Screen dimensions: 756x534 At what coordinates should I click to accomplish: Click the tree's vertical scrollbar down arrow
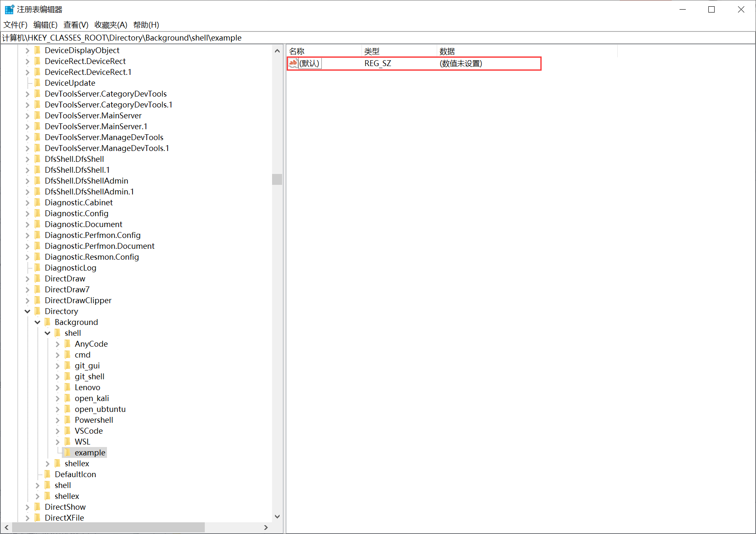coord(277,516)
